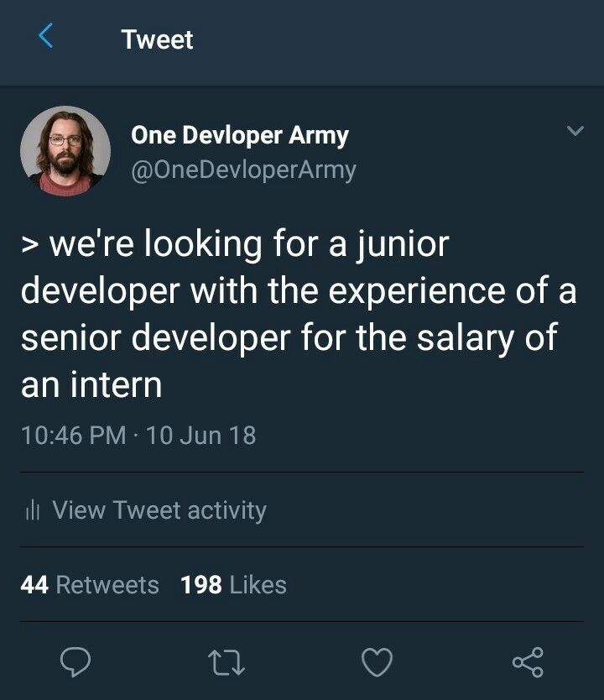Viewport: 604px width, 700px height.
Task: Select the heart outline under the tweet
Action: tap(376, 662)
